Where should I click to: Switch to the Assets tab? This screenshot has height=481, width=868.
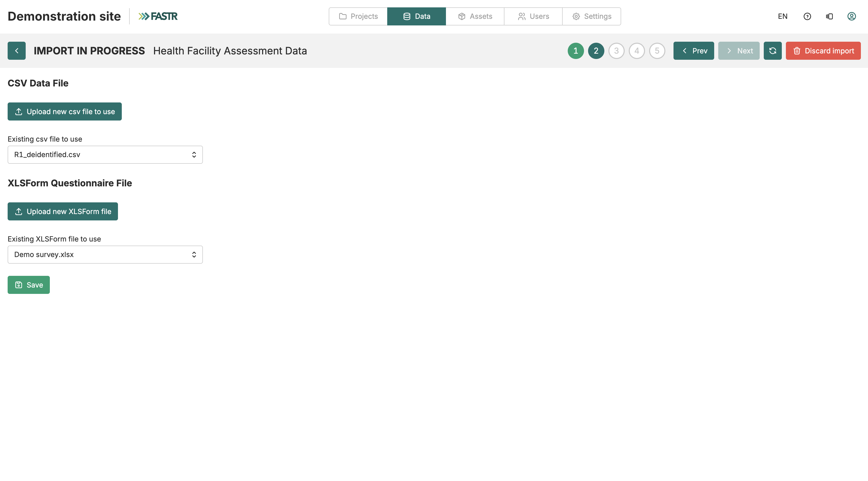coord(475,16)
